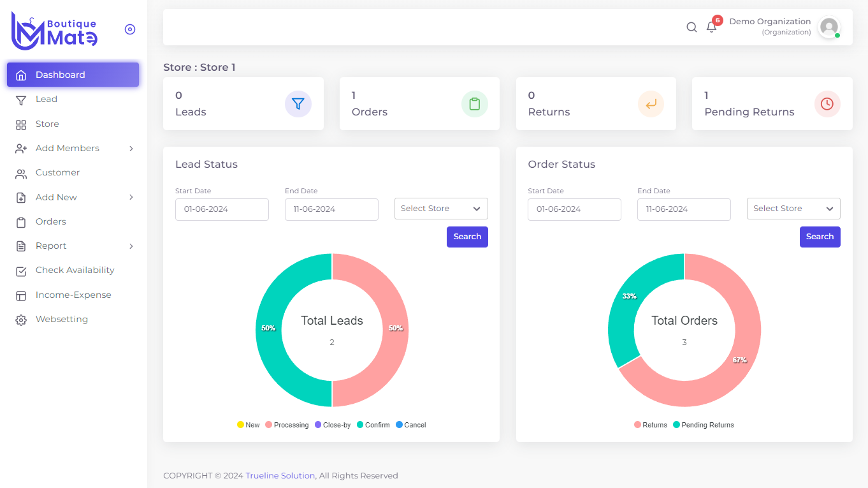Click the Income-Expense layout icon
The width and height of the screenshot is (868, 488).
pos(21,295)
